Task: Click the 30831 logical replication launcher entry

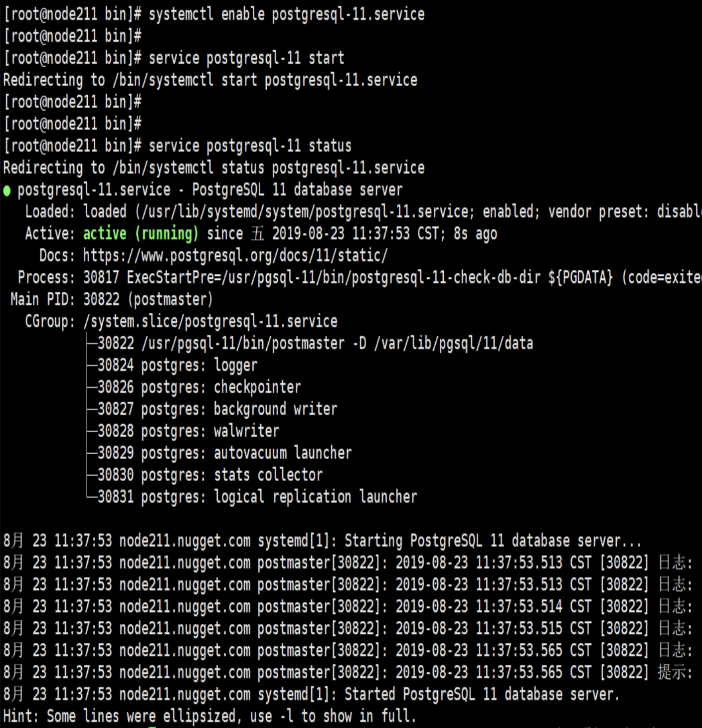Action: [257, 497]
